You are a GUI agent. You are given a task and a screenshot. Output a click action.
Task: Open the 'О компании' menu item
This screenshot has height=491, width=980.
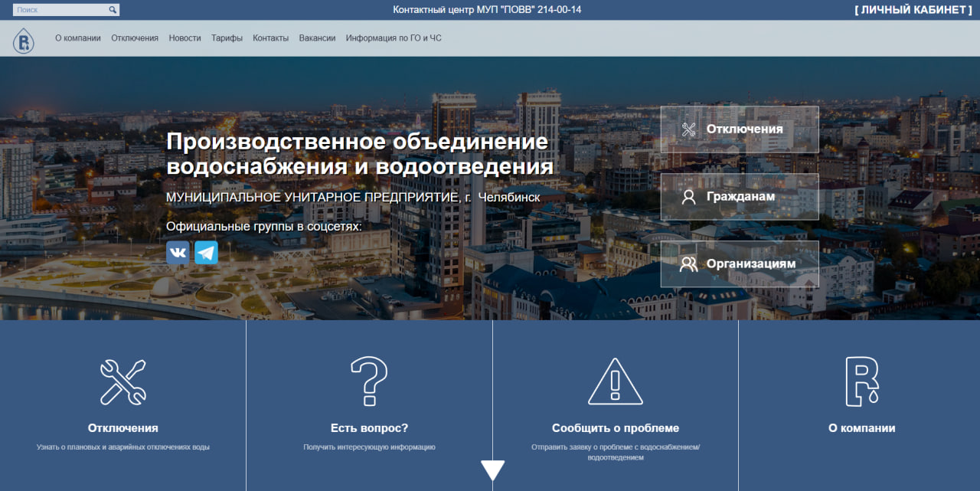click(78, 38)
